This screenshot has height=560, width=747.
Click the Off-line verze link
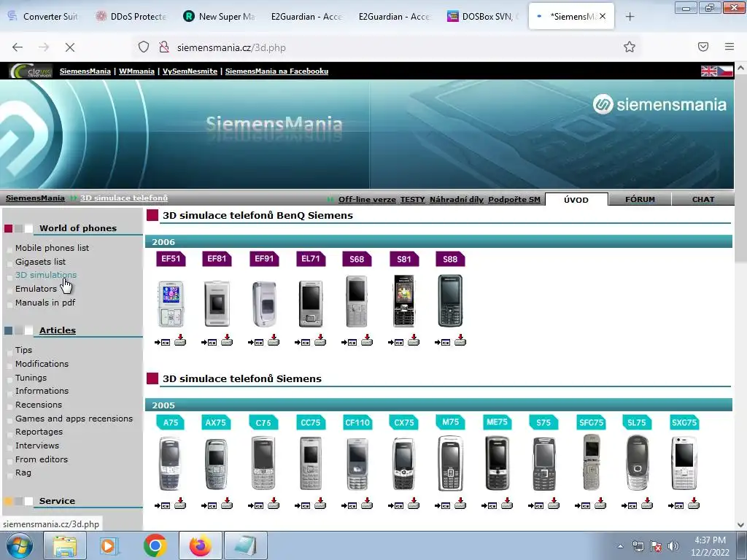click(367, 200)
